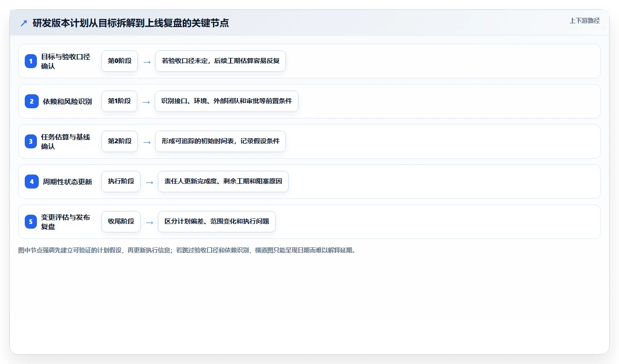Click the 变更评估与发布复盘 step title
The image size is (619, 364).
point(65,222)
